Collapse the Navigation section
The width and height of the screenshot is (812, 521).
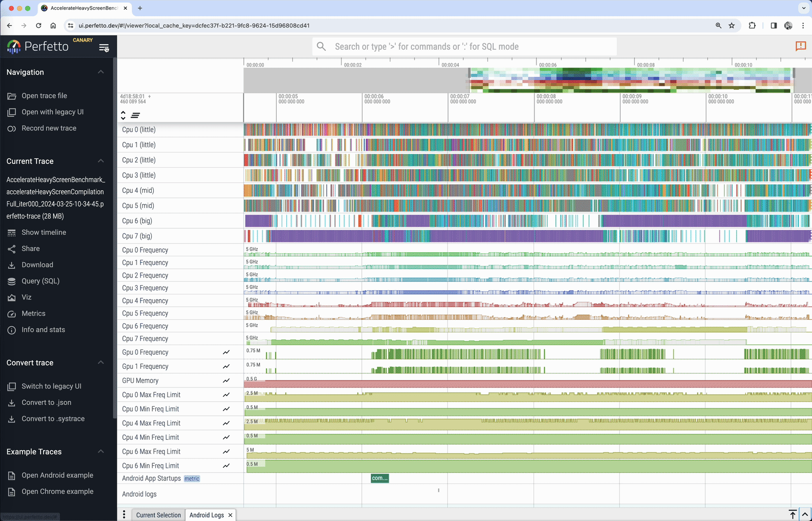(100, 72)
